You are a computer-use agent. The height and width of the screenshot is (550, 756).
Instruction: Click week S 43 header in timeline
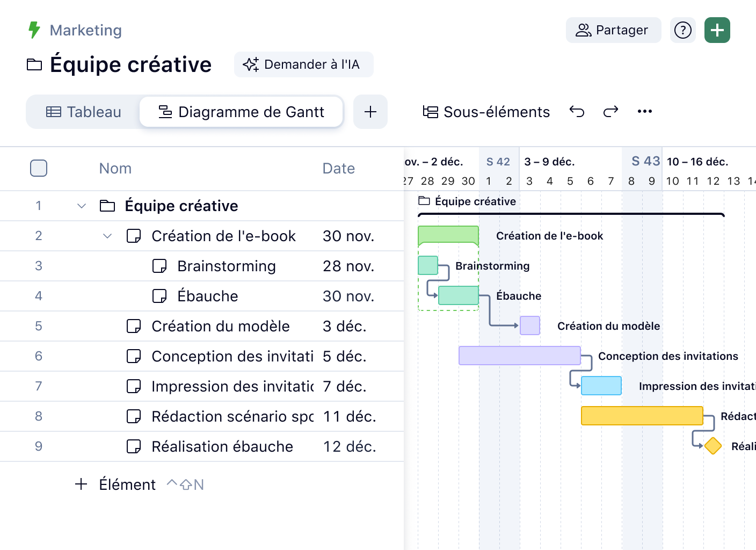[645, 161]
